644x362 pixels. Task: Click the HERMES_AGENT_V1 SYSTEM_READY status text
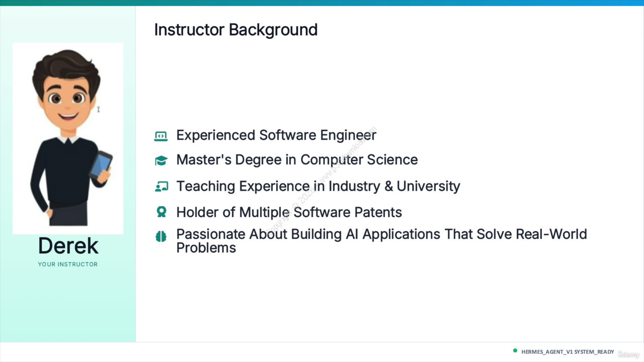click(568, 352)
